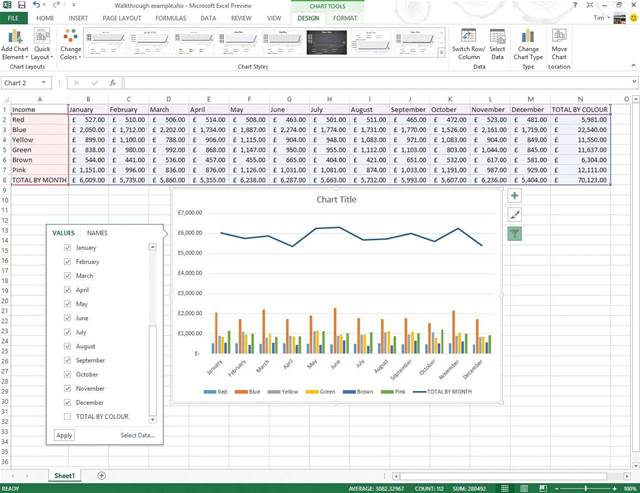
Task: Open the Chart Styles paintbrush button
Action: (x=514, y=215)
